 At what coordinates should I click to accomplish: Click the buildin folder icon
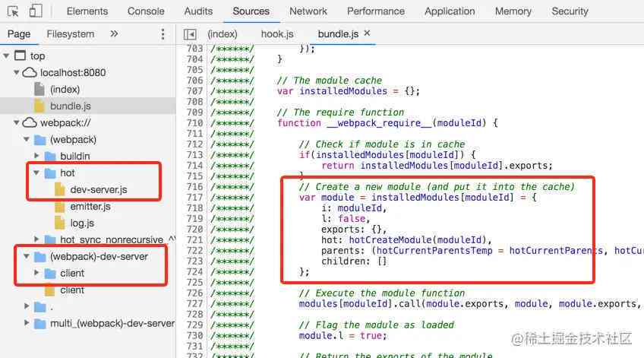pos(50,157)
